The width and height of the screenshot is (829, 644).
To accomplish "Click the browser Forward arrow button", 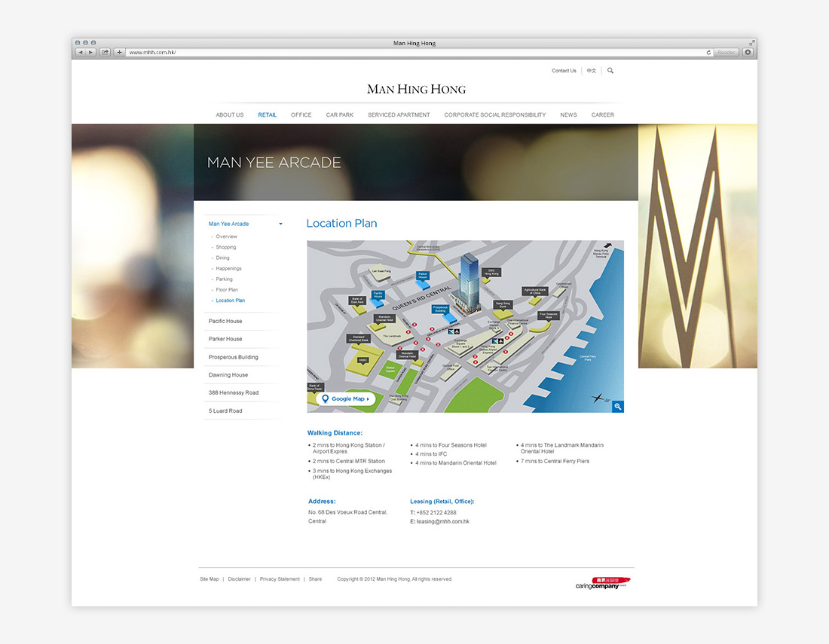I will point(91,53).
